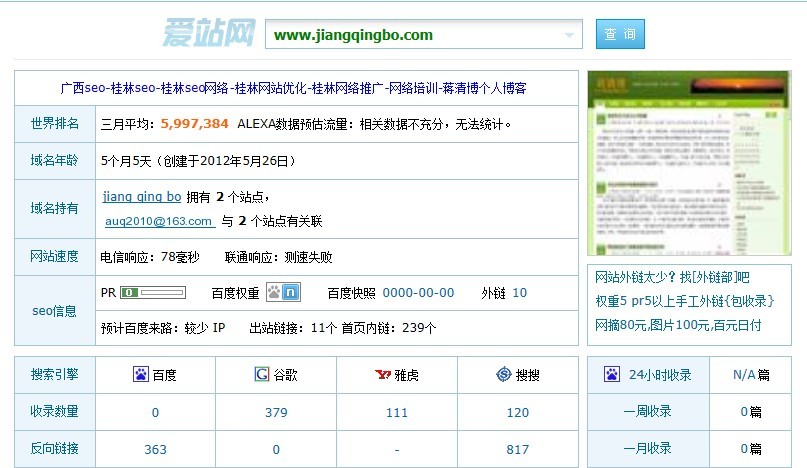This screenshot has width=807, height=468.
Task: Click the Baidu paw icon beside 百度
Action: point(141,374)
